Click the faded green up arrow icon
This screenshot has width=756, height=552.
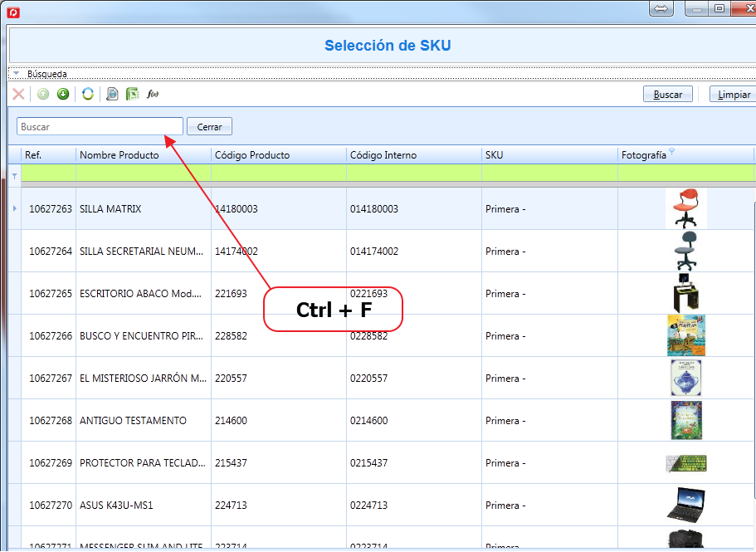pyautogui.click(x=43, y=94)
